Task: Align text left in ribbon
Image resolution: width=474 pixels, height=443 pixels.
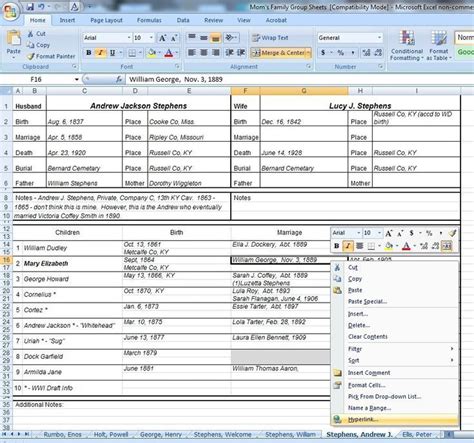Action: pos(192,53)
